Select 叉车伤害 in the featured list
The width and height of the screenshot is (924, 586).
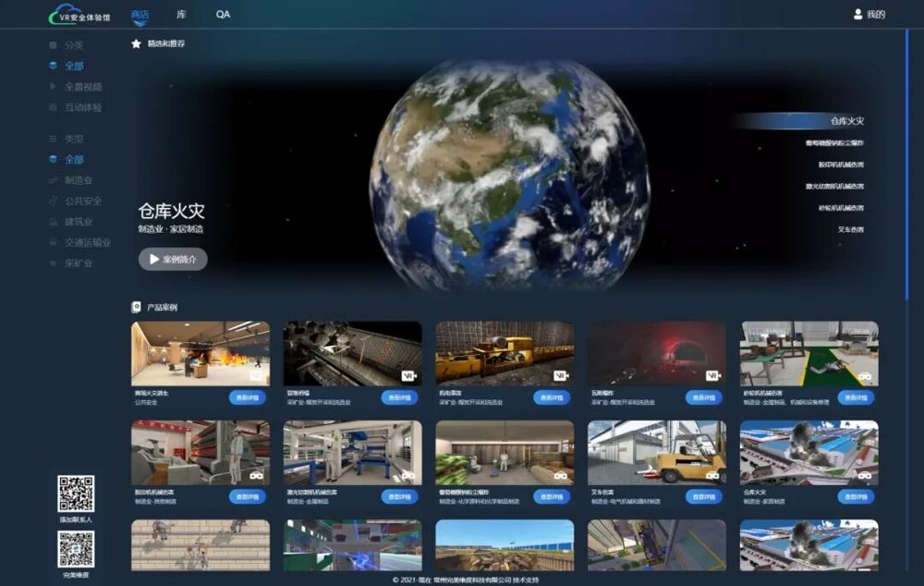pos(851,229)
